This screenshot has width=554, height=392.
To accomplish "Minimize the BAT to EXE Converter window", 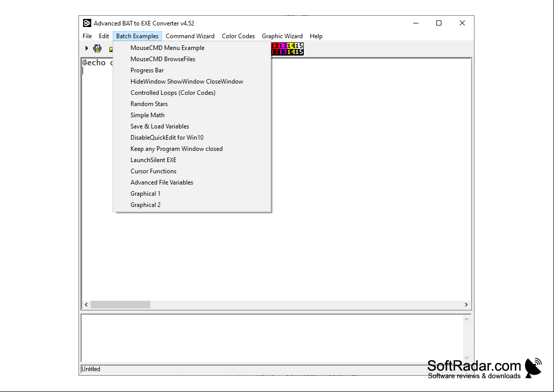I will coord(416,23).
